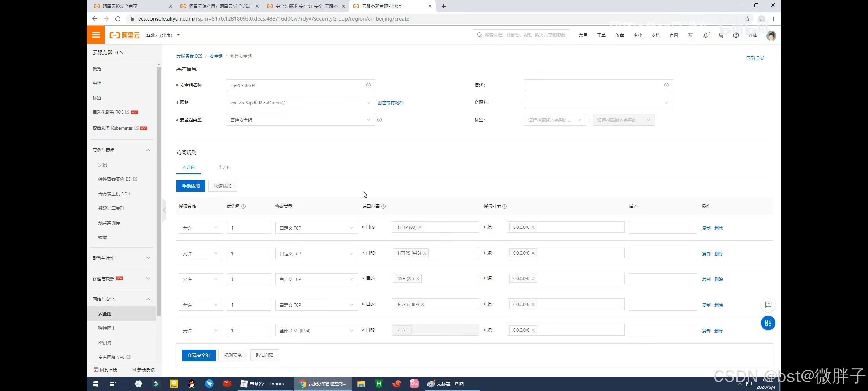
Task: Click the 创建安全组 button
Action: click(x=199, y=355)
